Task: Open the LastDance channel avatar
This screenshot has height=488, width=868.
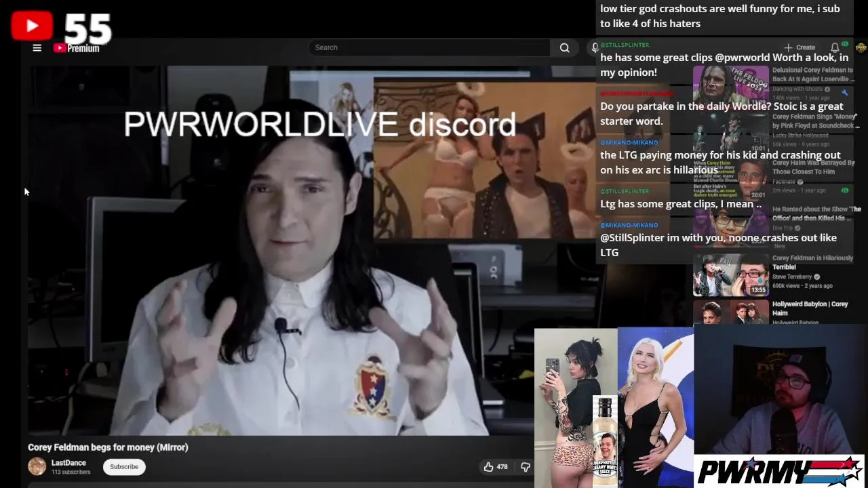Action: pyautogui.click(x=37, y=466)
